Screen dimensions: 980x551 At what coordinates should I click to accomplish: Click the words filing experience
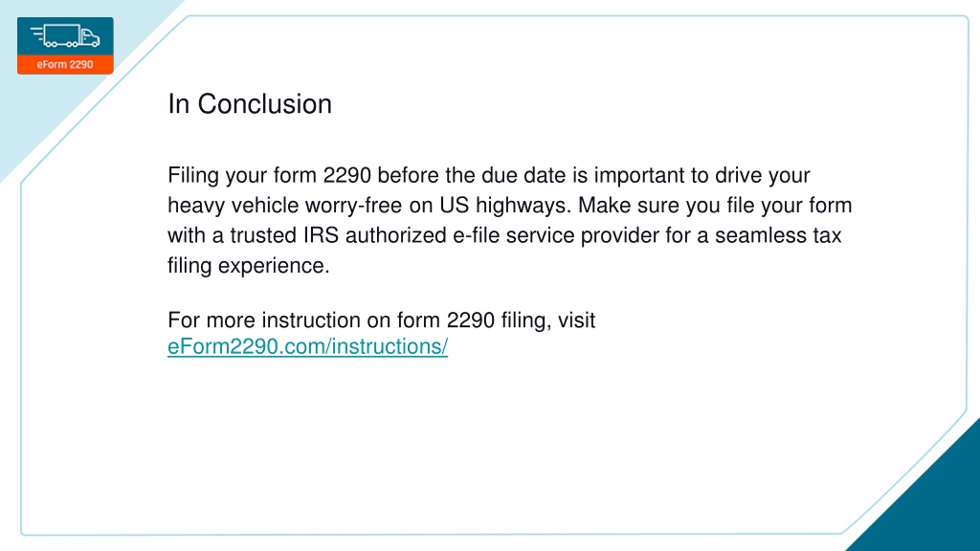pos(248,266)
